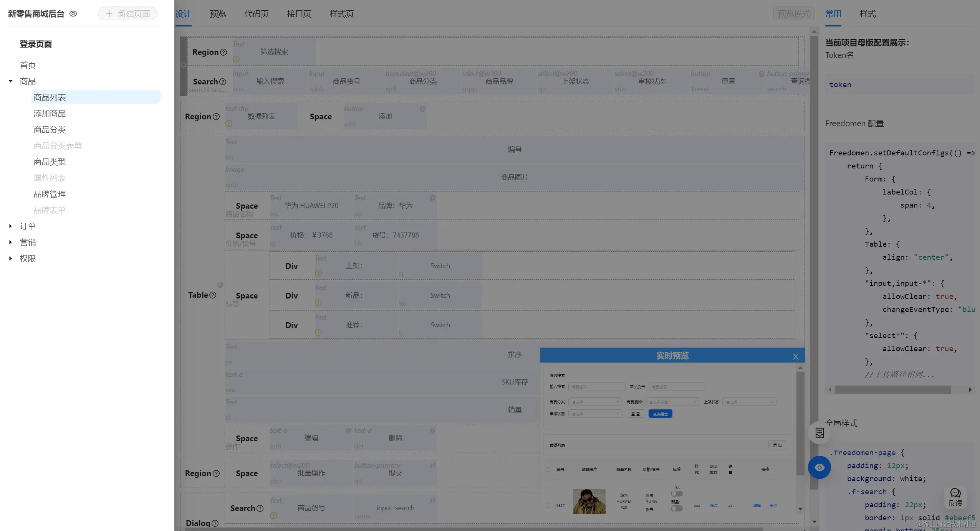Toggle the 上架 switch in preview row
Viewport: 980px width, 531px height.
pos(677,494)
